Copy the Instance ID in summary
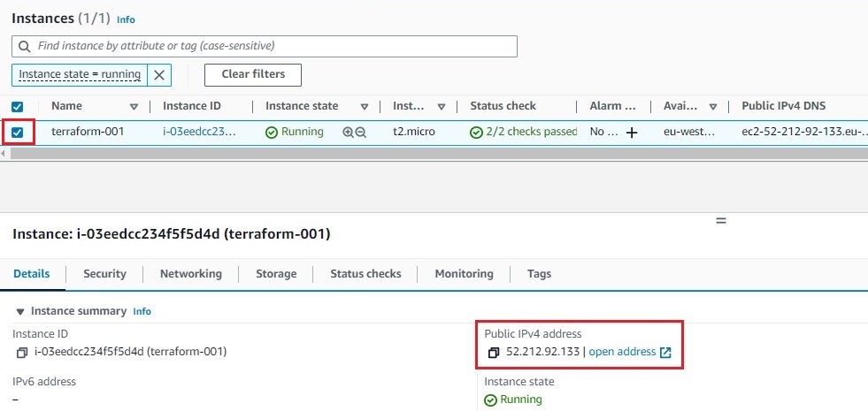This screenshot has height=411, width=868. pyautogui.click(x=21, y=353)
